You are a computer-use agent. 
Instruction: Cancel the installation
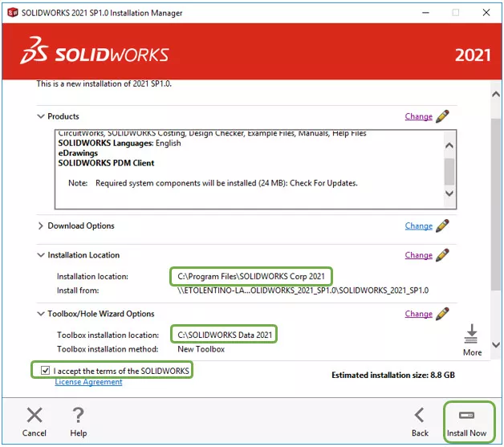point(34,423)
